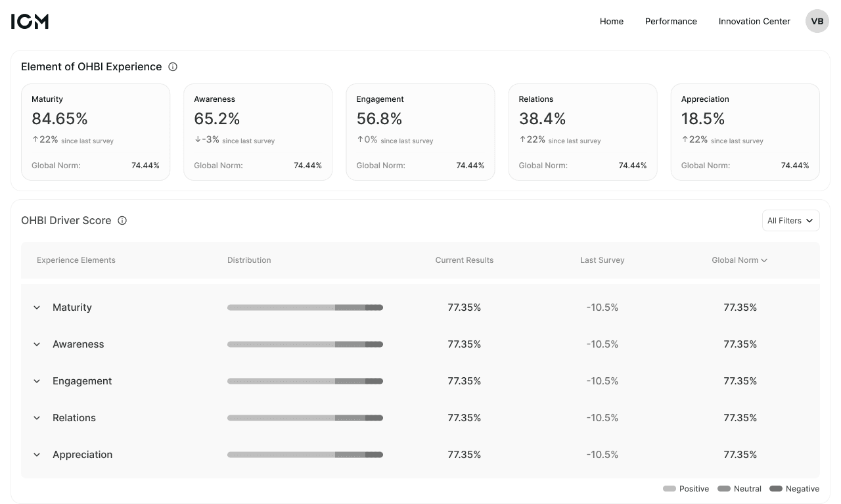Image resolution: width=841 pixels, height=504 pixels.
Task: Click info icon next to Element of OHBI Experience
Action: click(173, 66)
